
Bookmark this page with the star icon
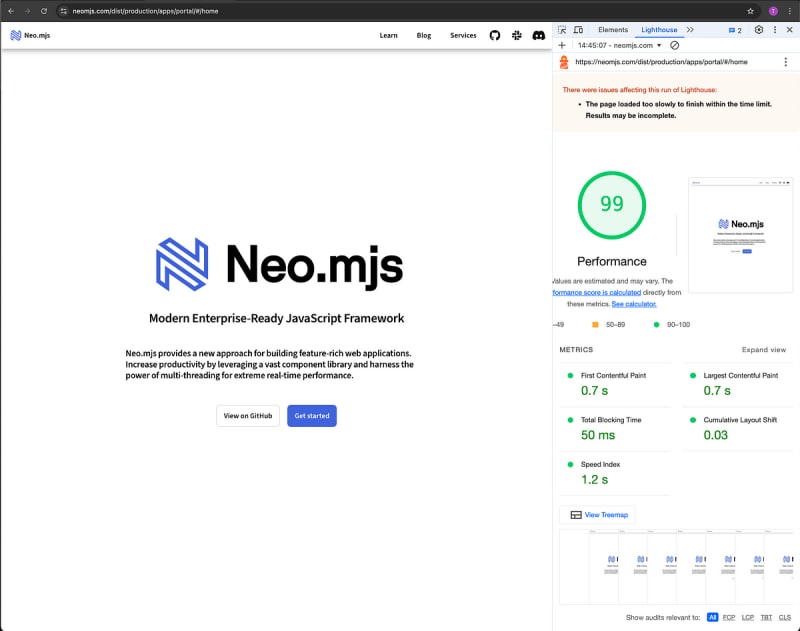(750, 10)
